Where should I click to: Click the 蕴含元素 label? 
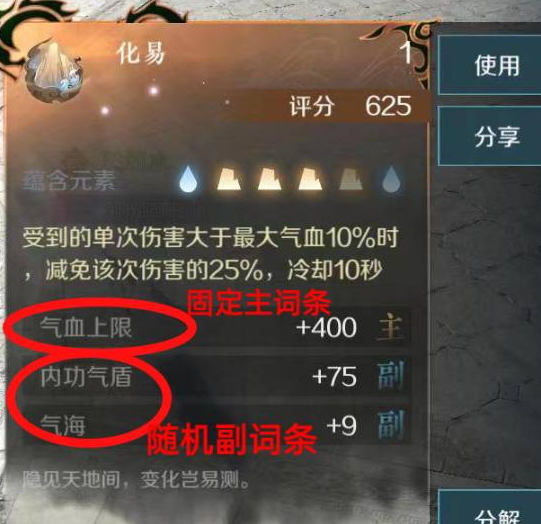[x=69, y=180]
